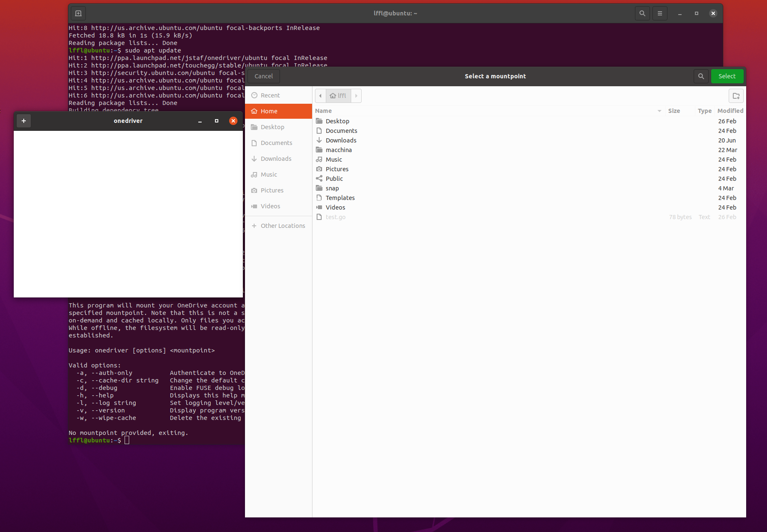767x532 pixels.
Task: Confirm with the Select button
Action: point(727,76)
